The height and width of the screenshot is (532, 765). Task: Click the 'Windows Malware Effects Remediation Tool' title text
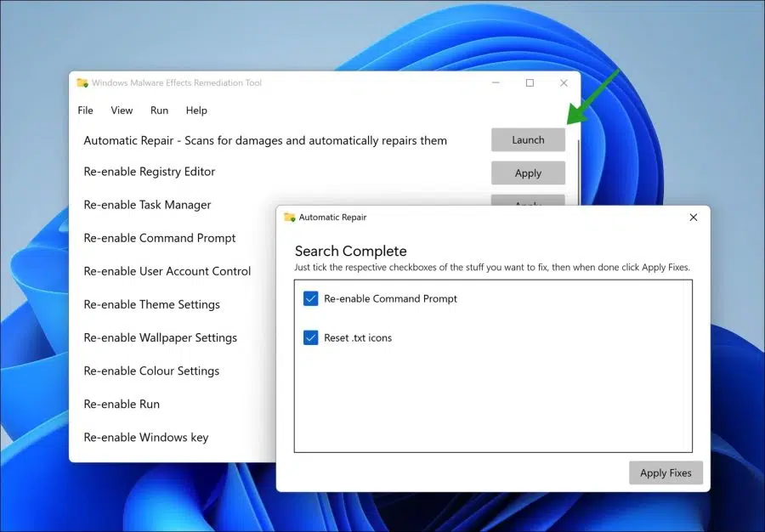pyautogui.click(x=177, y=83)
